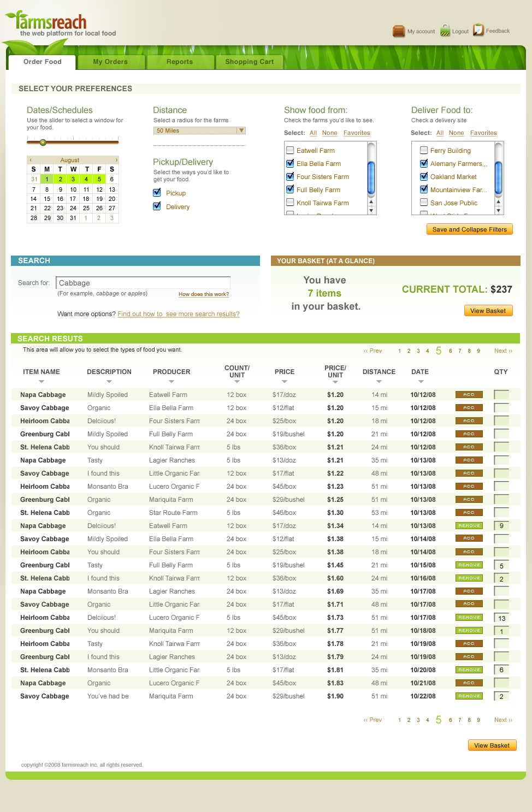Uncheck the Pickup option
The width and height of the screenshot is (532, 812).
(x=157, y=193)
